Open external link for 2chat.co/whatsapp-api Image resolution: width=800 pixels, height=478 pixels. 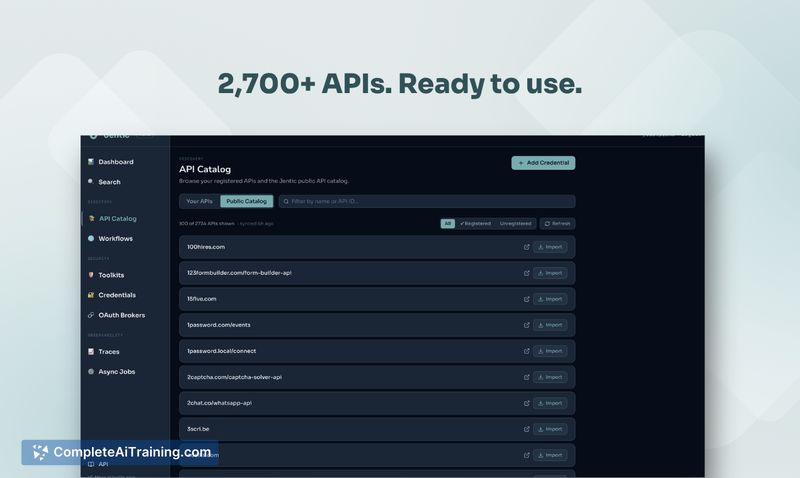pyautogui.click(x=526, y=403)
